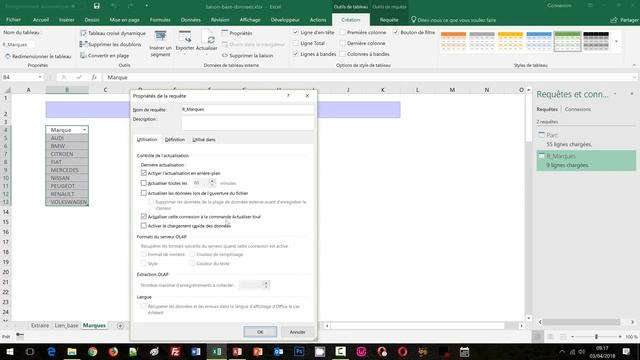Check Actualiser les données lors de l'ouverture
Viewport: 640px width, 360px height.
coord(144,193)
